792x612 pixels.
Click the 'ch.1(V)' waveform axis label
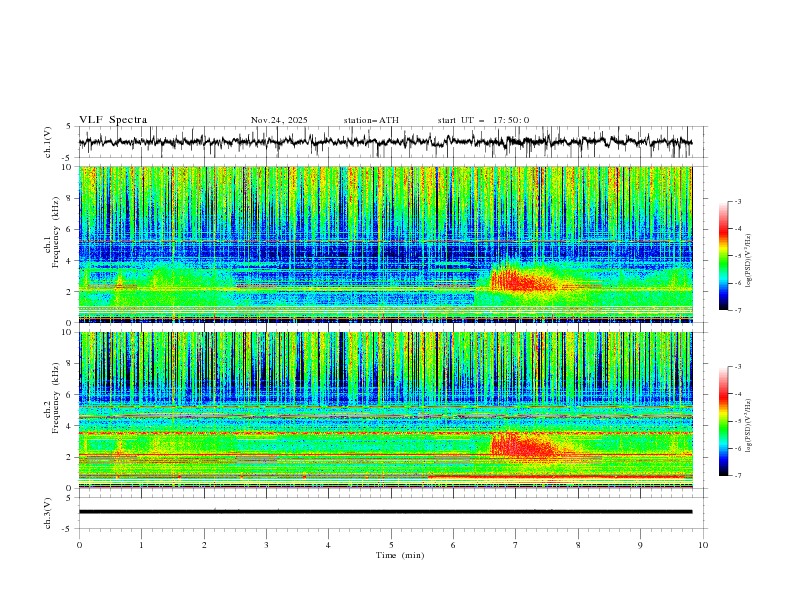(x=48, y=142)
